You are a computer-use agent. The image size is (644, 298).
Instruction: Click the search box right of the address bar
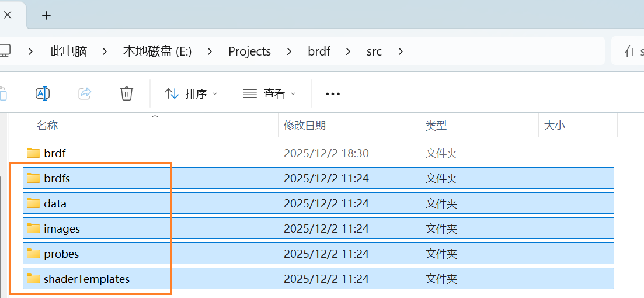tap(628, 51)
